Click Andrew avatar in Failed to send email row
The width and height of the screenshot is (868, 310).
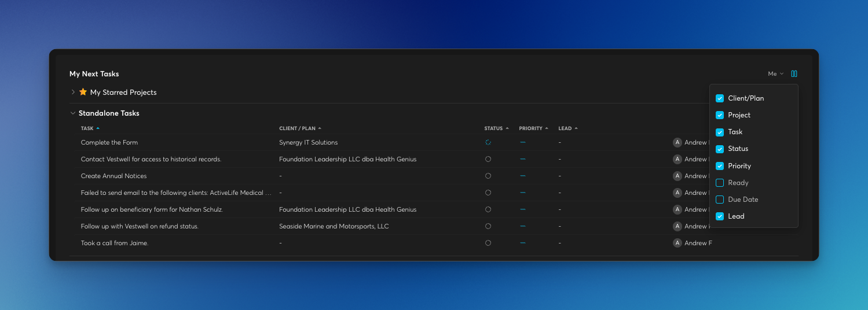[677, 193]
